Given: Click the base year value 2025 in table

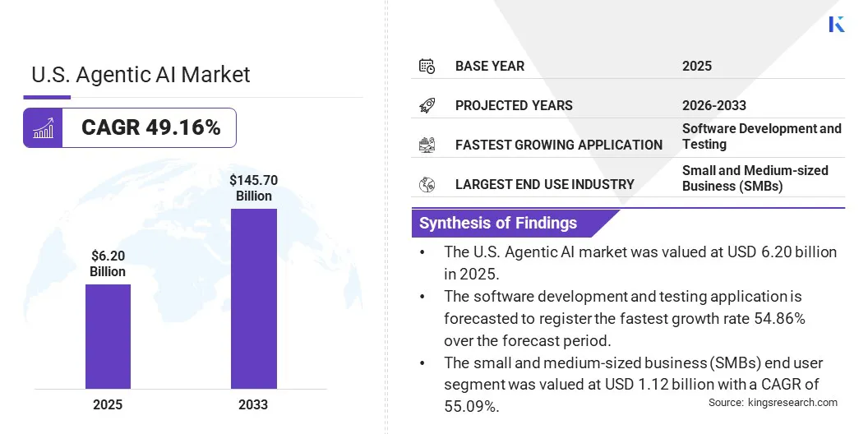Looking at the screenshot, I should pos(697,66).
